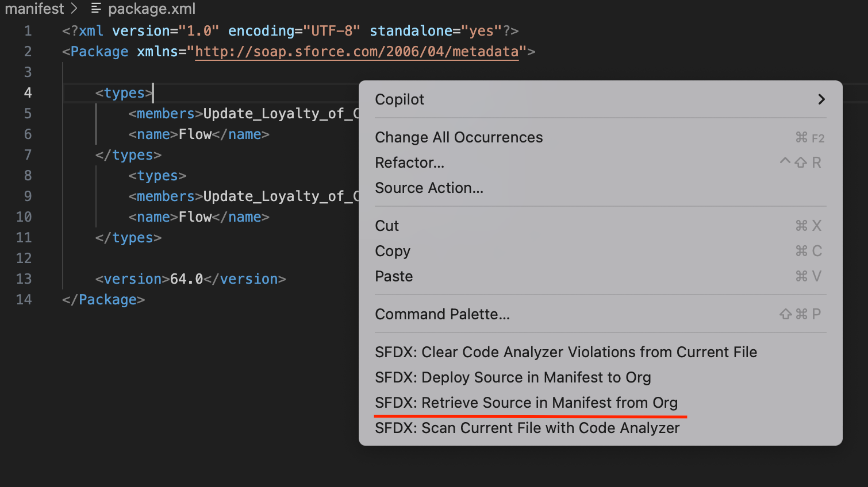Click line number 13 in the gutter
The image size is (868, 487).
coord(24,279)
